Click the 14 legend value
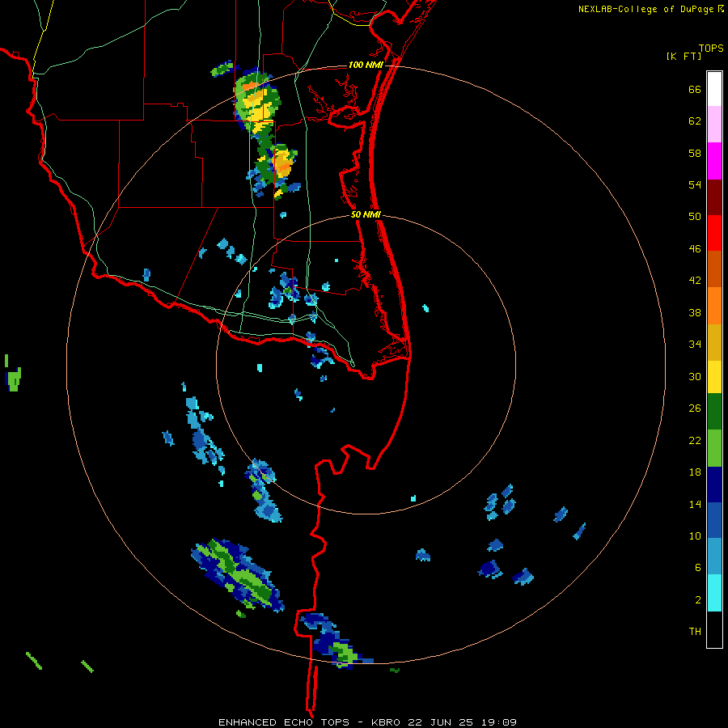728x728 pixels. coord(695,504)
